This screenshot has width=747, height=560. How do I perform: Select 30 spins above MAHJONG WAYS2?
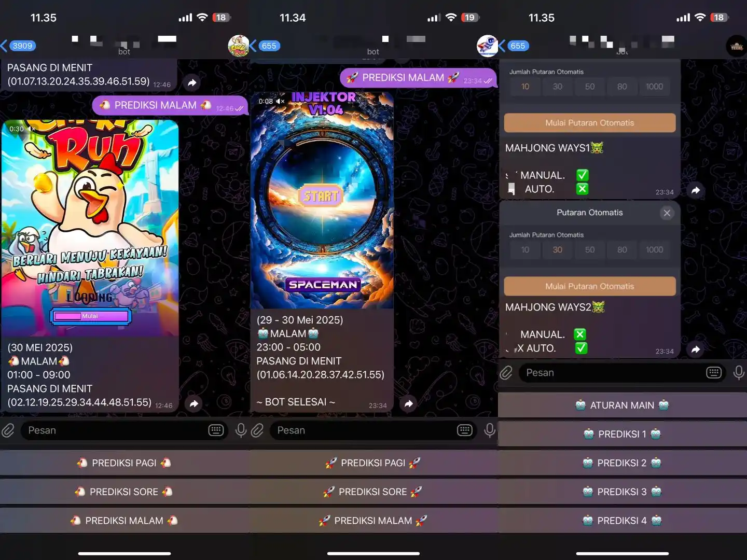(x=557, y=250)
